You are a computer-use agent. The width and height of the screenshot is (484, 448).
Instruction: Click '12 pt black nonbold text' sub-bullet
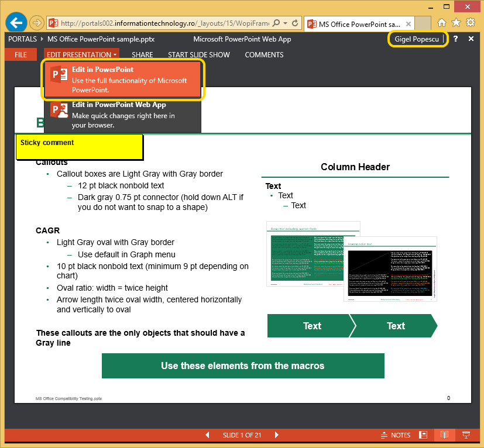click(x=121, y=185)
